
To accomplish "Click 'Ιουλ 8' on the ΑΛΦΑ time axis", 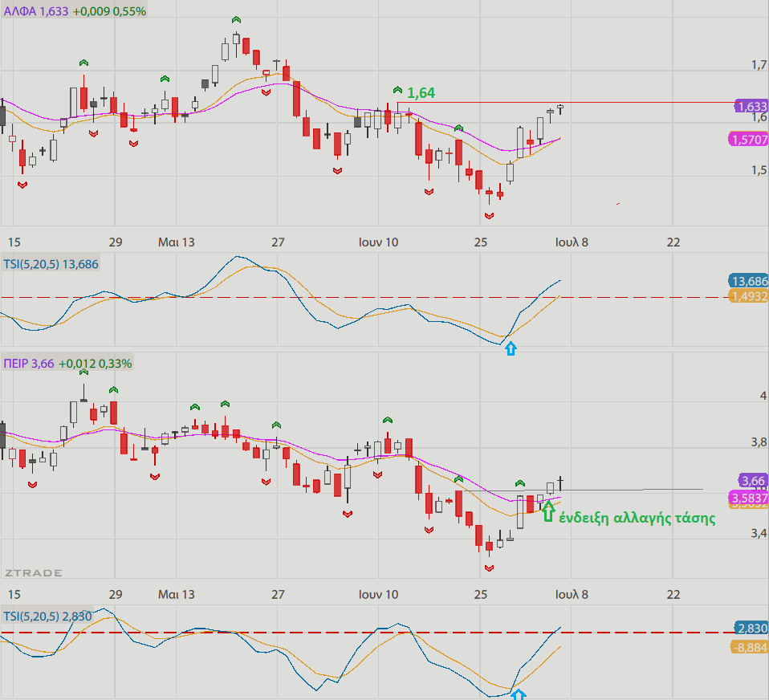I will (x=572, y=242).
